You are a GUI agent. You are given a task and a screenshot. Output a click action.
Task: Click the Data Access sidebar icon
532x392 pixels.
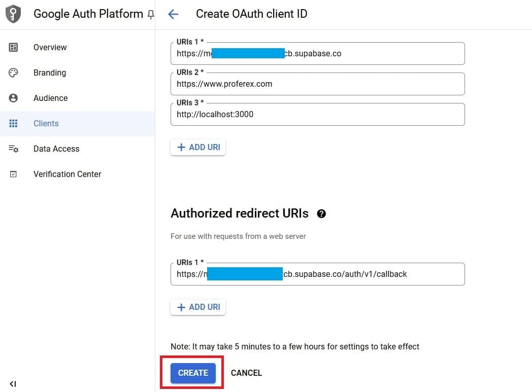pyautogui.click(x=14, y=149)
